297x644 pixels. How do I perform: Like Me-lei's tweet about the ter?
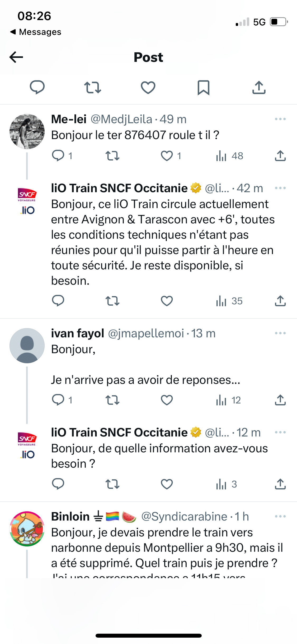pyautogui.click(x=167, y=156)
